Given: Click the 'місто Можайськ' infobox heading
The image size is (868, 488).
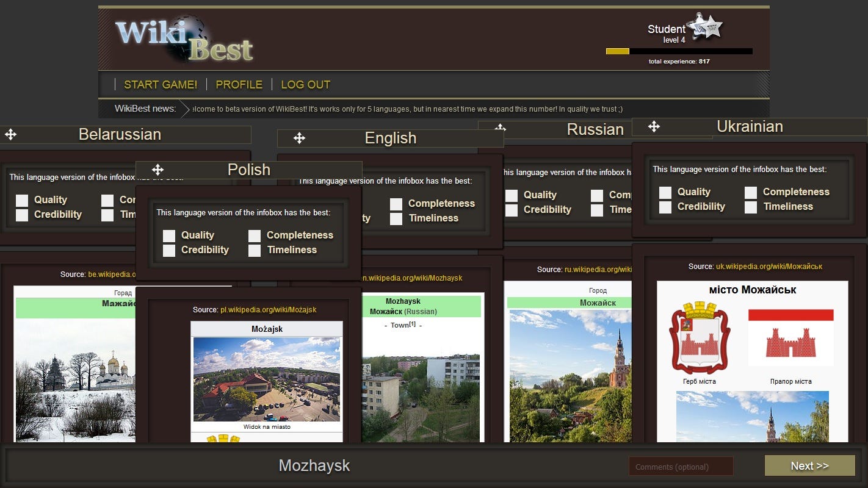Looking at the screenshot, I should 753,290.
